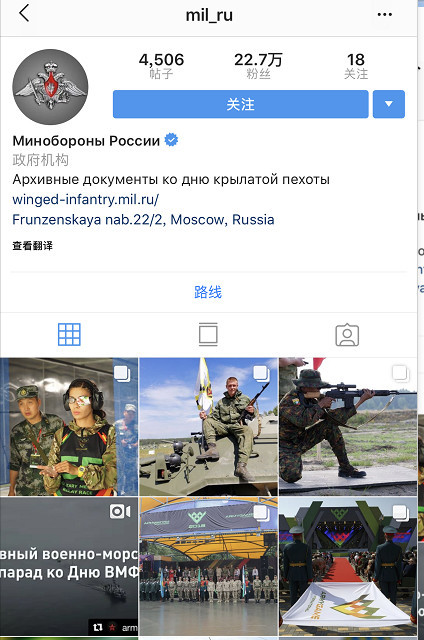This screenshot has width=424, height=640.
Task: Click 查看翻译 to view translation
Action: (x=32, y=246)
